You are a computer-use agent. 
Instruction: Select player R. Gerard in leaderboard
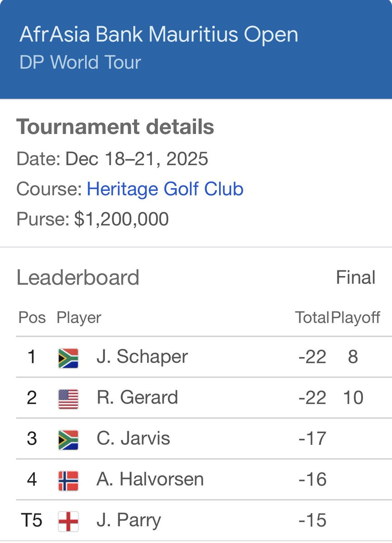pos(137,398)
